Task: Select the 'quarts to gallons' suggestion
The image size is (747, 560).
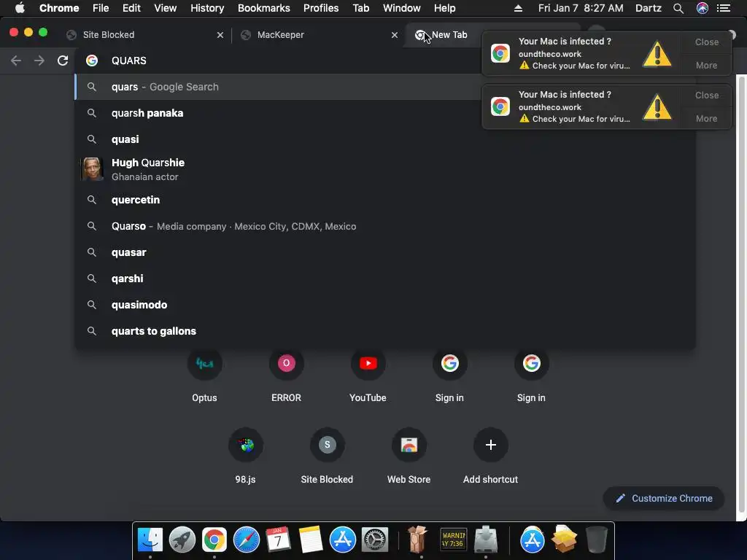Action: 385,331
